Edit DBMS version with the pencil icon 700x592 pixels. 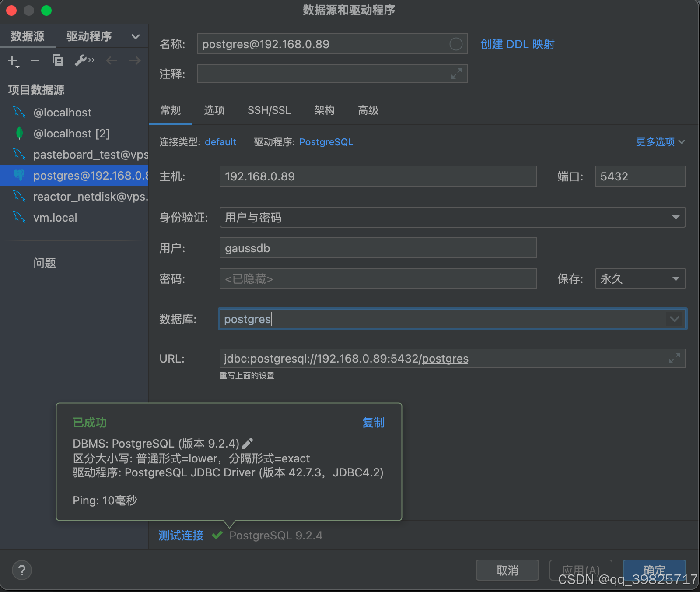pyautogui.click(x=248, y=443)
